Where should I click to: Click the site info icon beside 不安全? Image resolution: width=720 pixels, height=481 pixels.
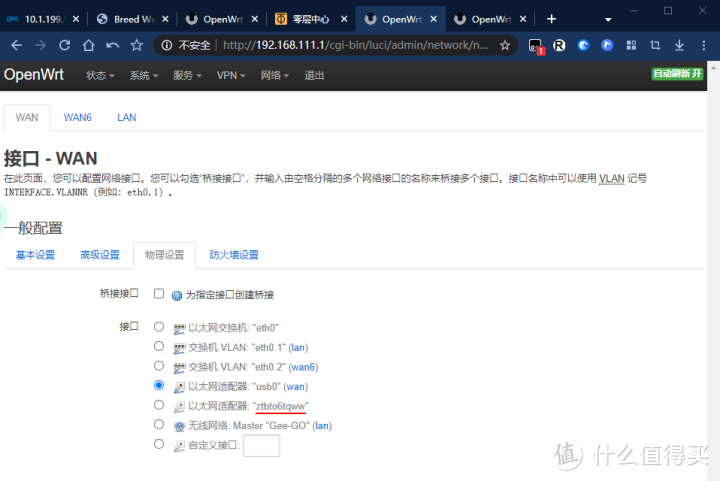(x=167, y=45)
